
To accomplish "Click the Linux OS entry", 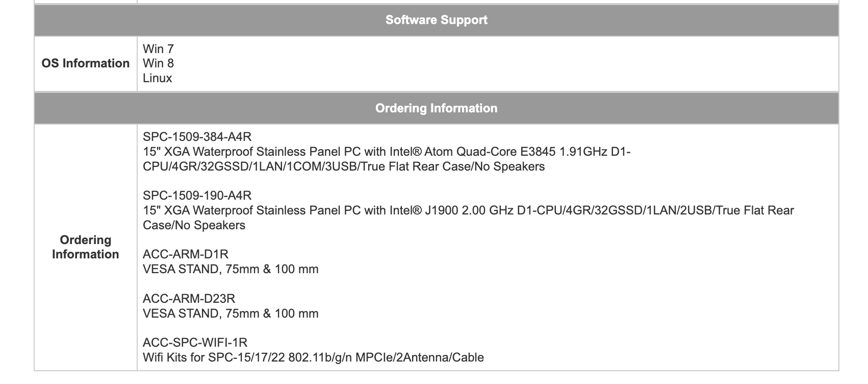I will click(158, 78).
